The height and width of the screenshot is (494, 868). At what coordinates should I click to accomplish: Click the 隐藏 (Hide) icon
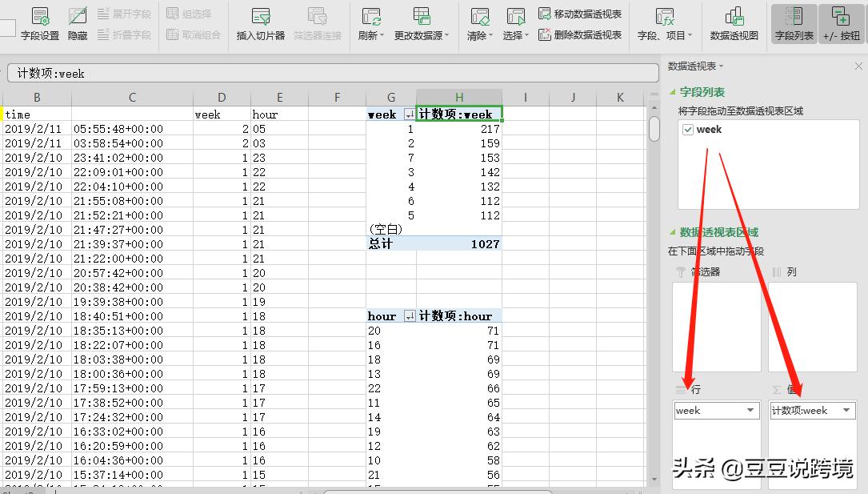(78, 23)
